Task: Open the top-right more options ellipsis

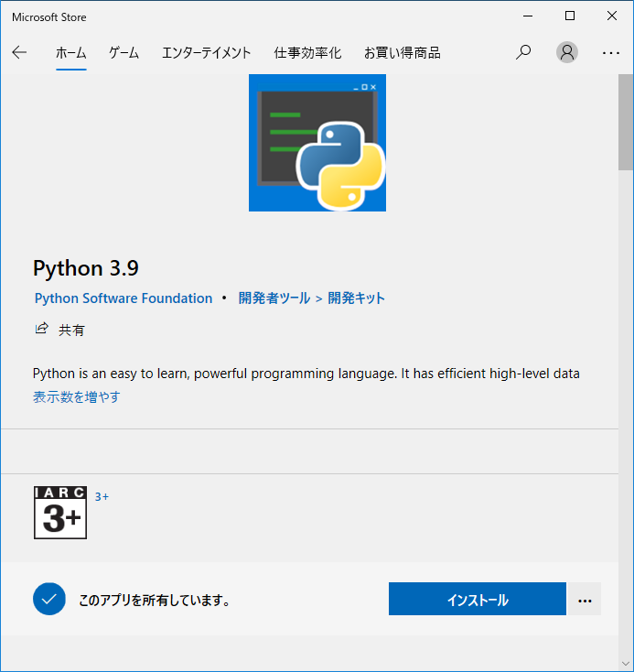Action: (610, 53)
